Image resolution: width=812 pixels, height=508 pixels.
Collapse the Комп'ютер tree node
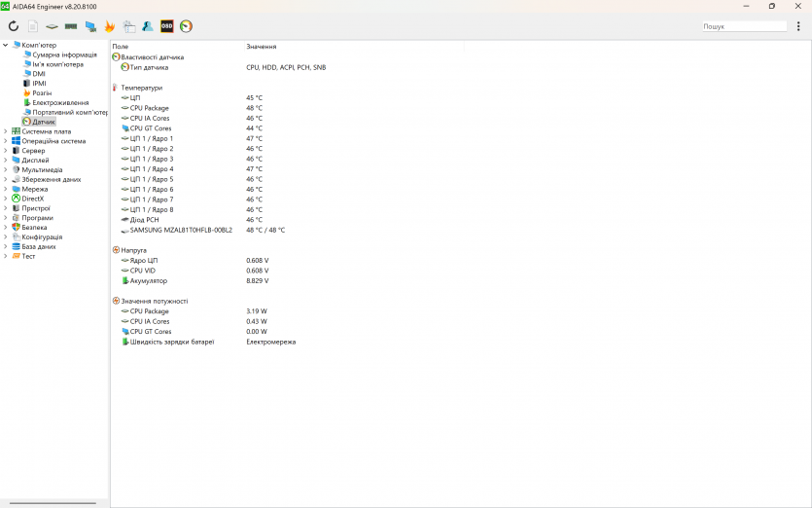[x=6, y=46]
